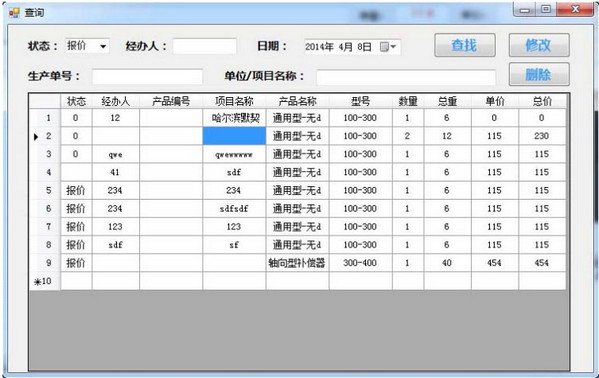
Task: Select row 1 via its row header
Action: 45,118
